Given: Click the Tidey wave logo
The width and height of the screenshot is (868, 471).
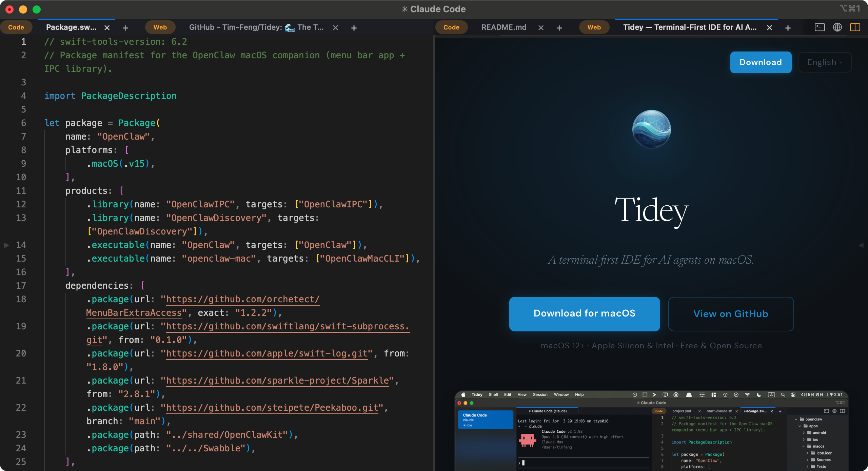Looking at the screenshot, I should click(x=651, y=128).
